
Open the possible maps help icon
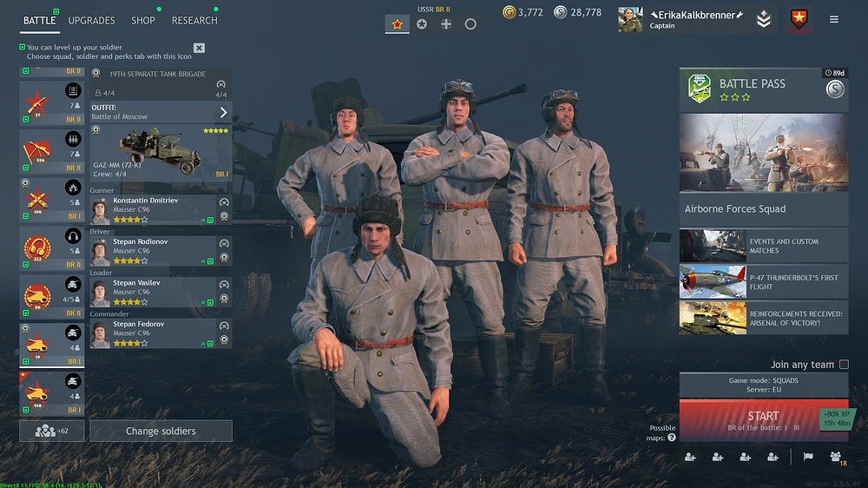672,438
